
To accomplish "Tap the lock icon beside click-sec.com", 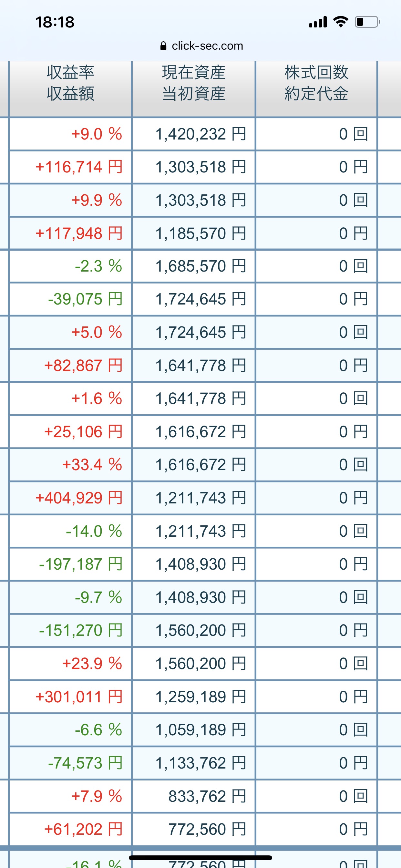I will pos(163,46).
